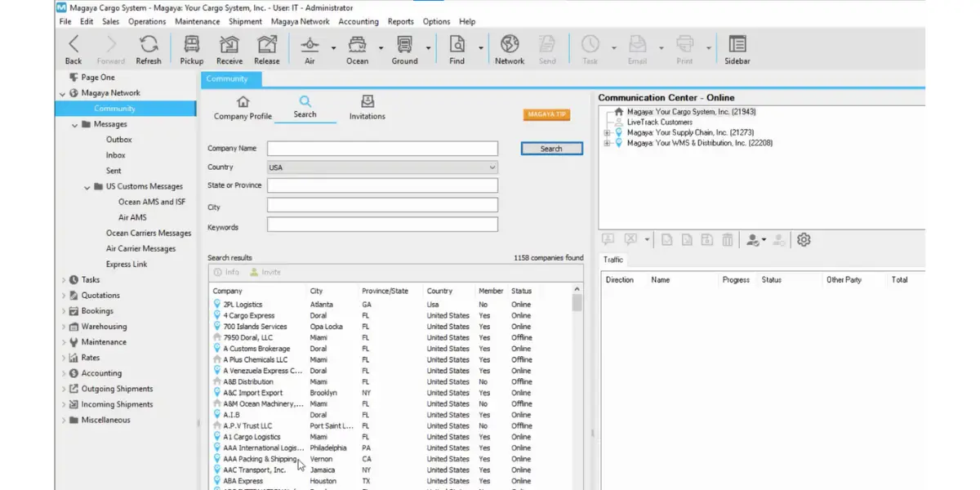
Task: Open the Air toolbar dropdown arrow
Action: click(333, 48)
